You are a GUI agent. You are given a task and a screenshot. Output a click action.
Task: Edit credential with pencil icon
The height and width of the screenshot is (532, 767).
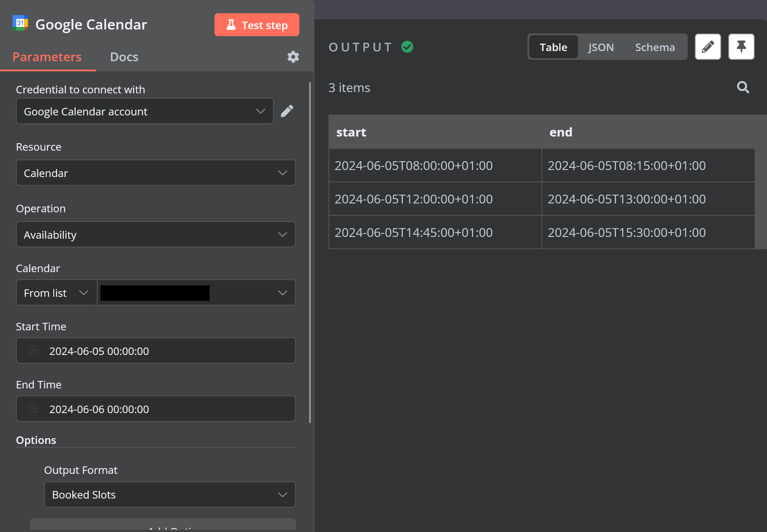[287, 111]
